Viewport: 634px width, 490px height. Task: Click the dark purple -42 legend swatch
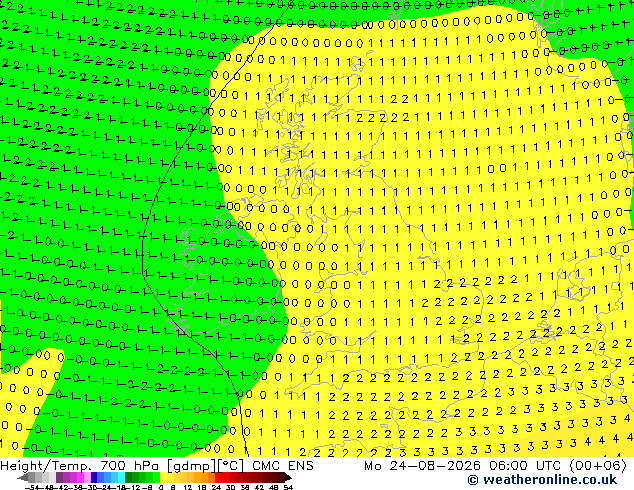(59, 477)
